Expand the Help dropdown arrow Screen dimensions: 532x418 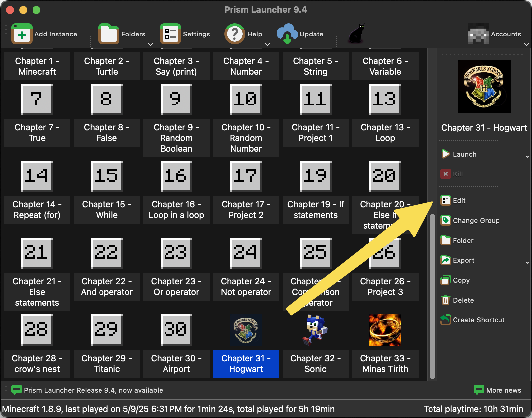(x=267, y=44)
